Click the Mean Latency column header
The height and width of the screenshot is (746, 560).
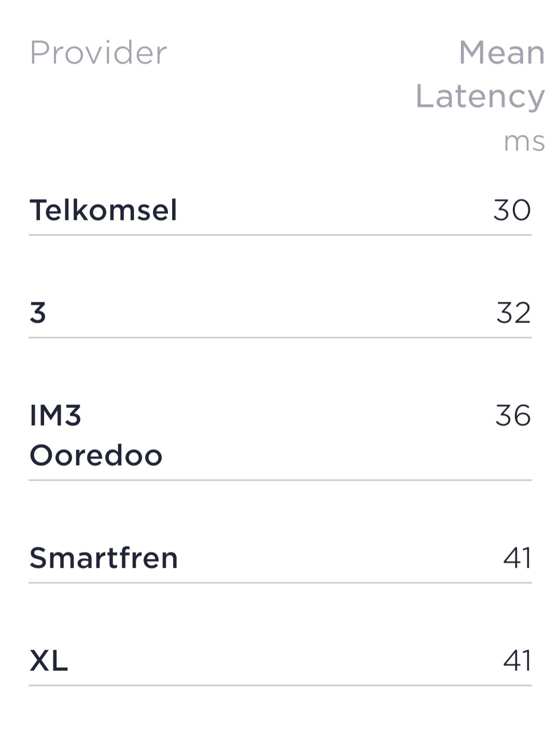click(480, 74)
